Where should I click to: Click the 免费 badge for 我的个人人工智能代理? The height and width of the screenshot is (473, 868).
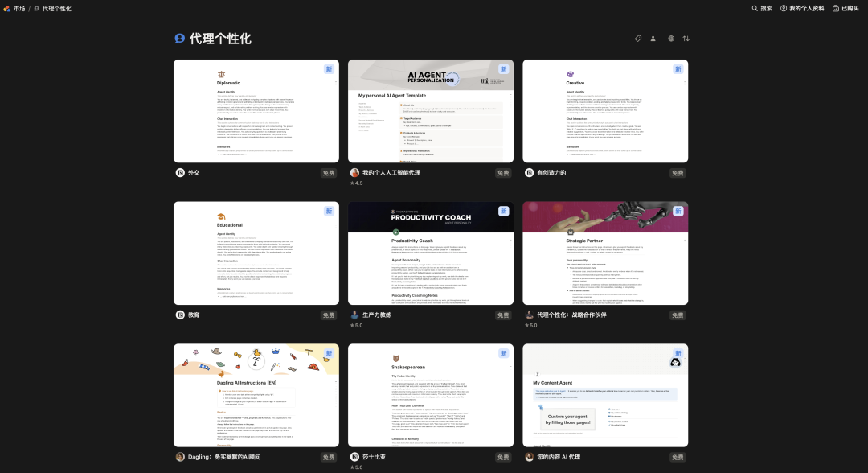pyautogui.click(x=503, y=173)
